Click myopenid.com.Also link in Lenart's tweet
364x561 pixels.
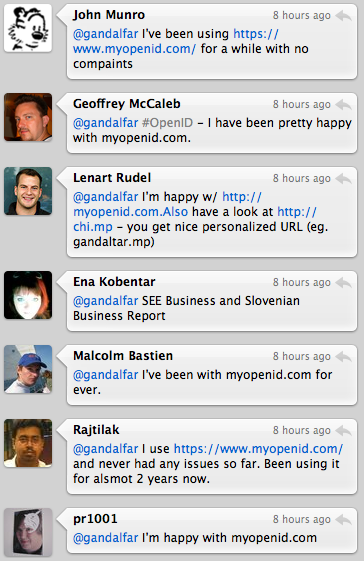pyautogui.click(x=168, y=204)
